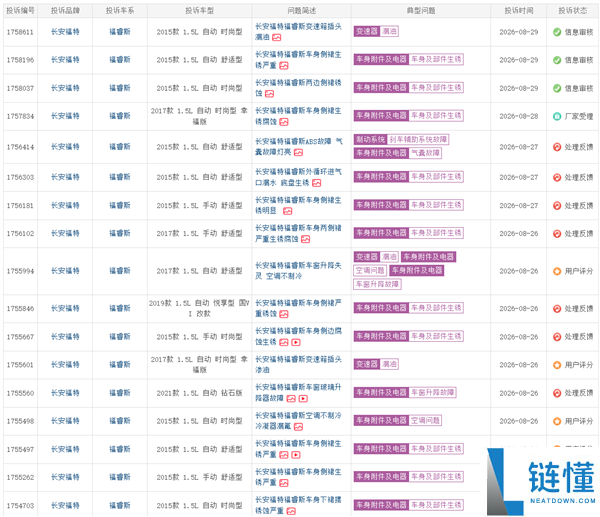This screenshot has width=600, height=517.
Task: Open image icon in complaint 1756414 description
Action: click(298, 153)
